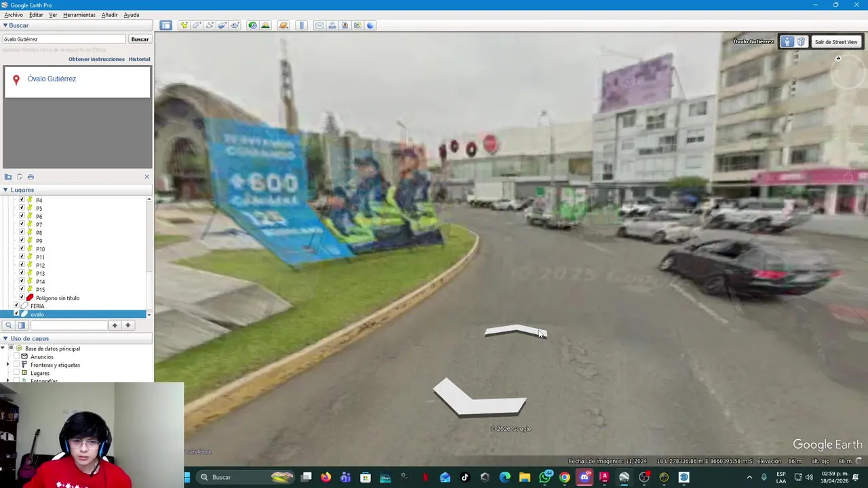Click the magnifier search icon under Lugares
868x488 pixels.
pyautogui.click(x=9, y=325)
